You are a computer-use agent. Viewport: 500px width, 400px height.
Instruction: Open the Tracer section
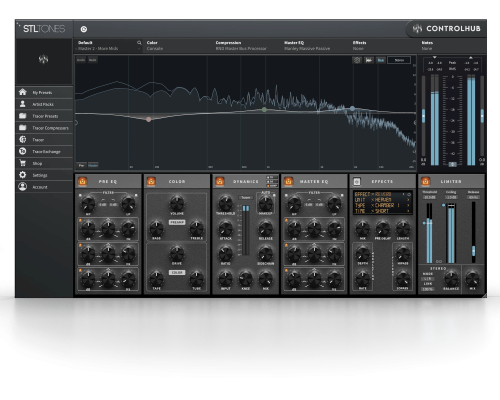click(x=44, y=140)
